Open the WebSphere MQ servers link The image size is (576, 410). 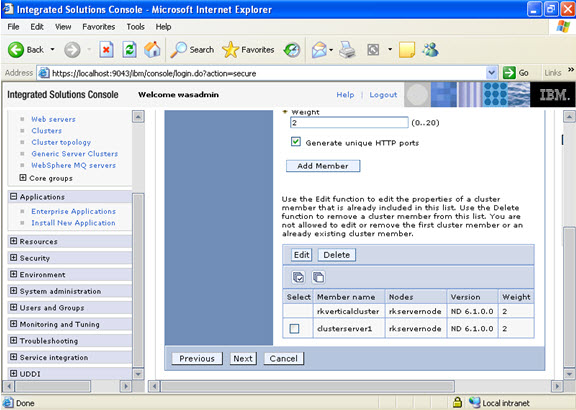tap(73, 165)
